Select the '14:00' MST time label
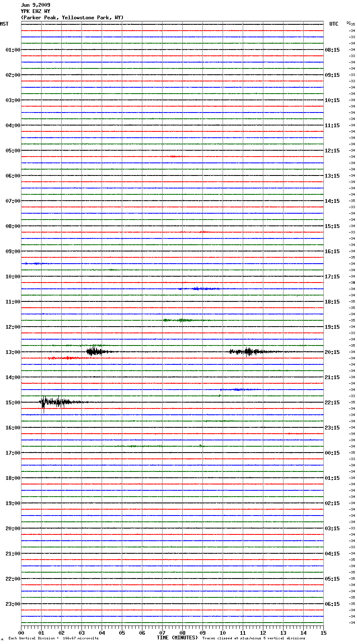This screenshot has height=644, width=357. click(13, 377)
